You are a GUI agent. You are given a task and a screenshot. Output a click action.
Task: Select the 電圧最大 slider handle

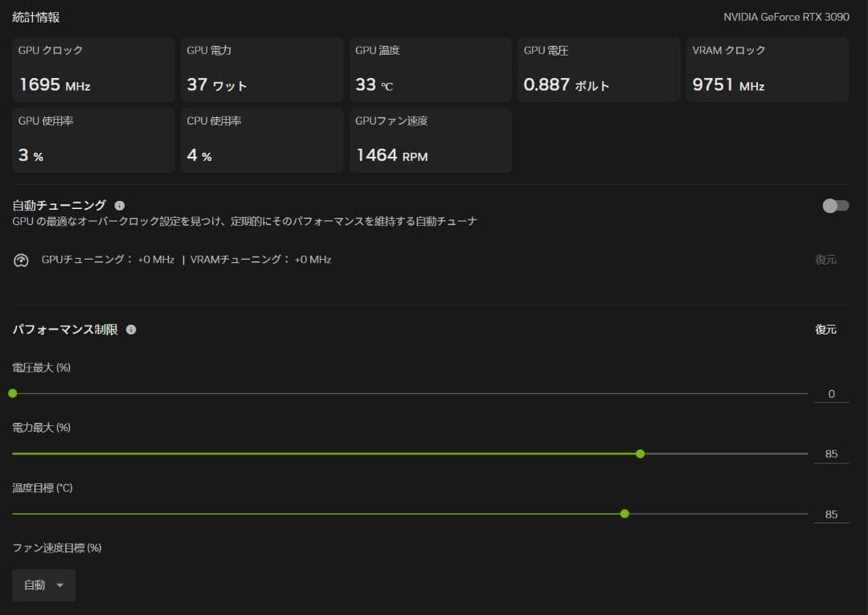pyautogui.click(x=13, y=393)
